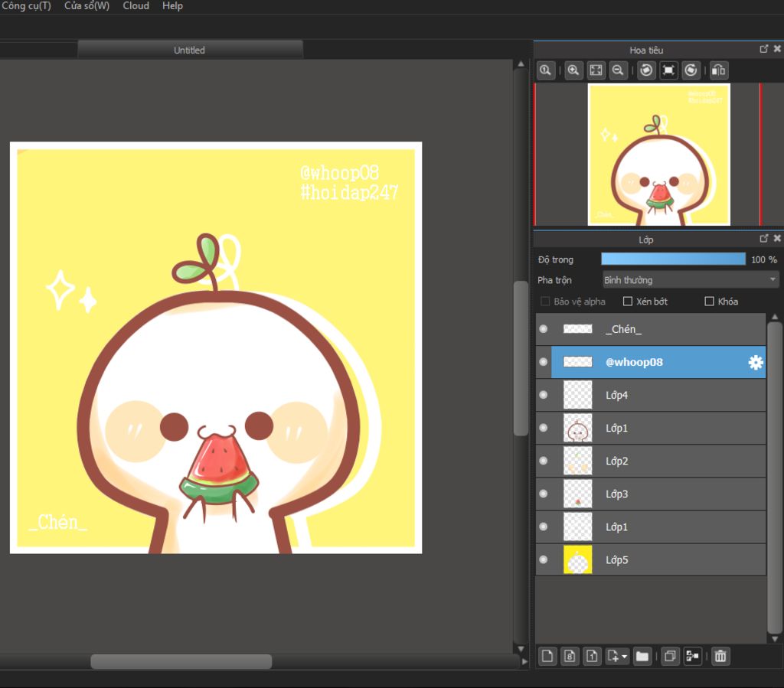Toggle visibility of Lớp4 layer
Screen dimensions: 784x688
click(544, 395)
